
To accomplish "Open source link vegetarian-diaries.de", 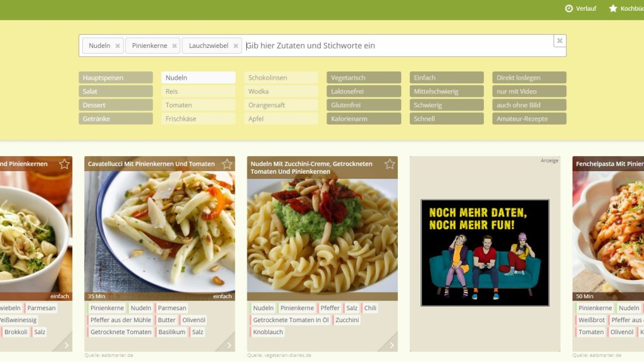I will (279, 356).
